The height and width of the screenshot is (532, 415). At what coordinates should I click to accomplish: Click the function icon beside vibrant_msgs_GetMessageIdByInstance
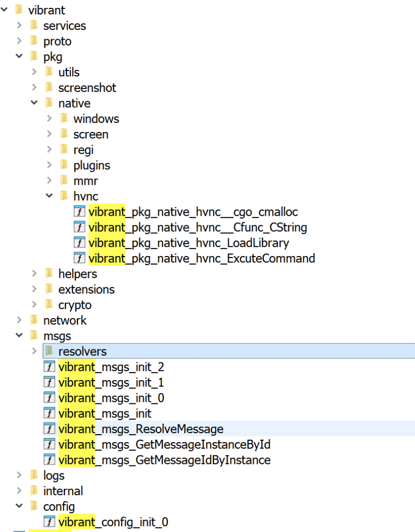click(49, 460)
